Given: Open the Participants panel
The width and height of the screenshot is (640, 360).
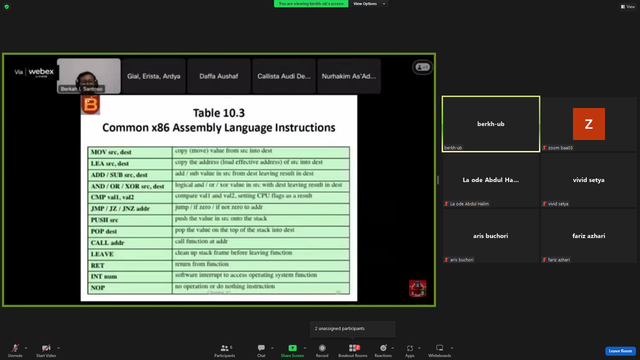Looking at the screenshot, I should coord(224,350).
